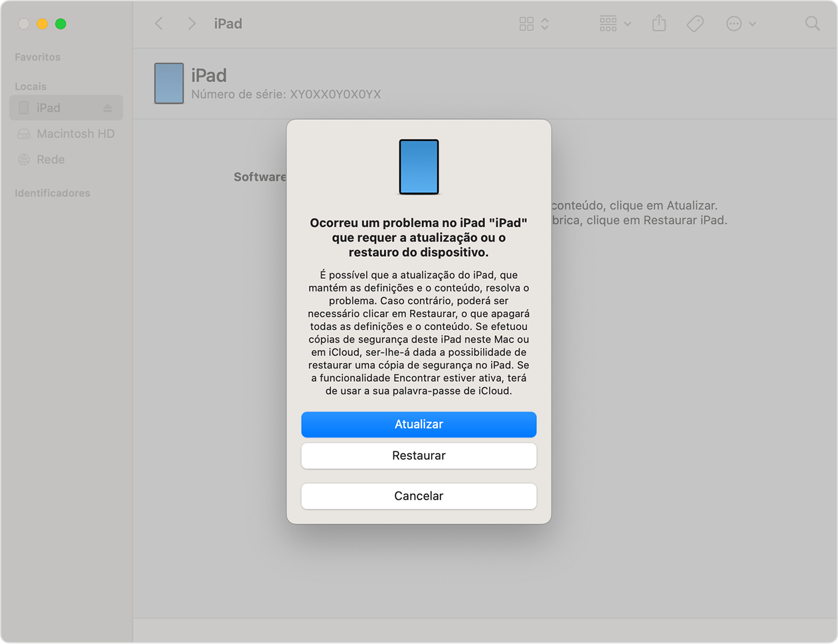Viewport: 838px width, 644px height.
Task: Click the iPad device icon in header
Action: (x=169, y=83)
